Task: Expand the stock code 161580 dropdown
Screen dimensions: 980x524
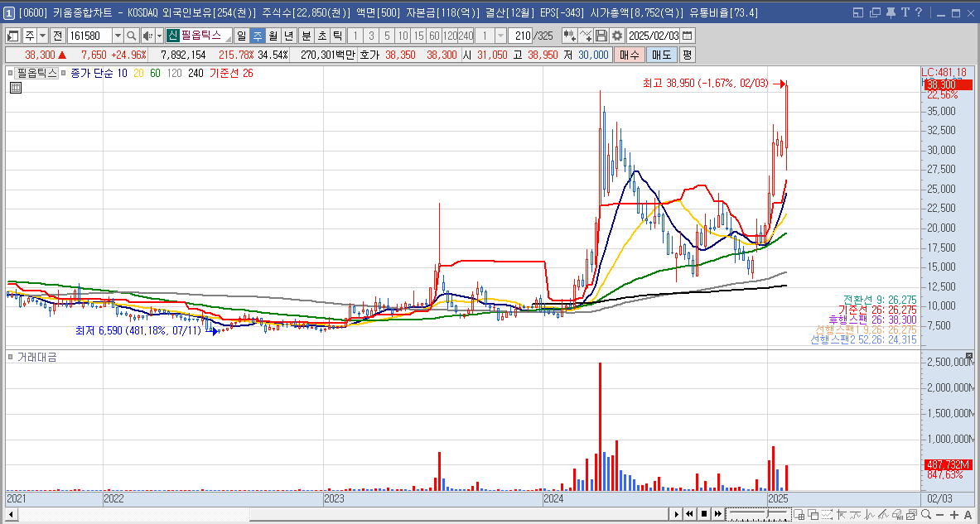Action: (118, 36)
